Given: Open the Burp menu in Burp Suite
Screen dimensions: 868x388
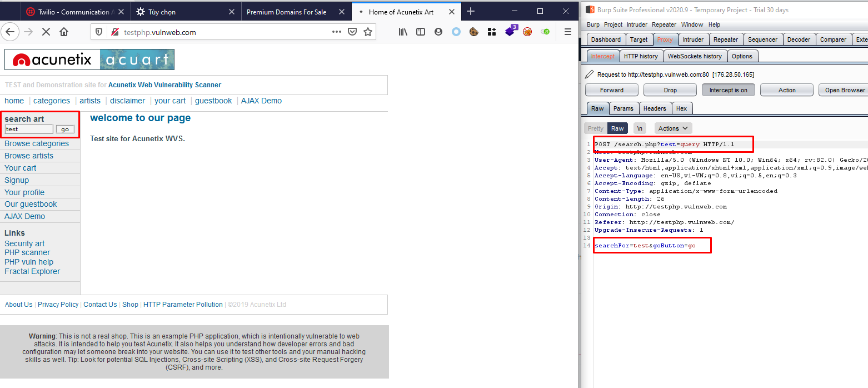Looking at the screenshot, I should click(593, 24).
